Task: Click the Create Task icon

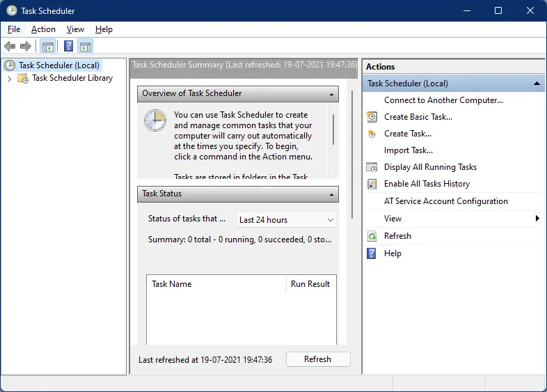Action: point(372,134)
